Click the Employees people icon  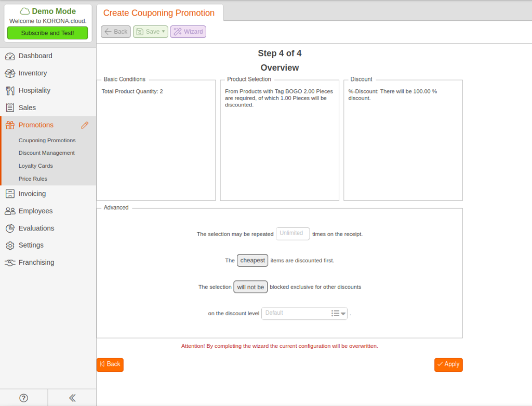[10, 211]
